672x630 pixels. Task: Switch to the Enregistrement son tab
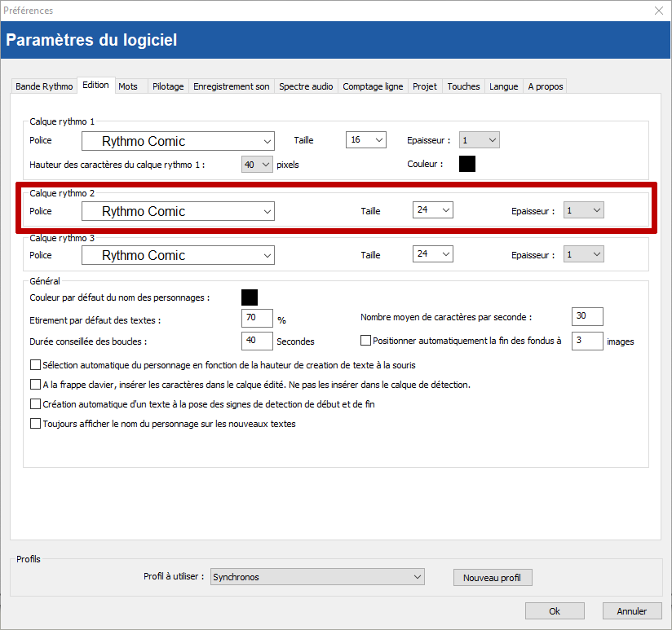(x=231, y=86)
